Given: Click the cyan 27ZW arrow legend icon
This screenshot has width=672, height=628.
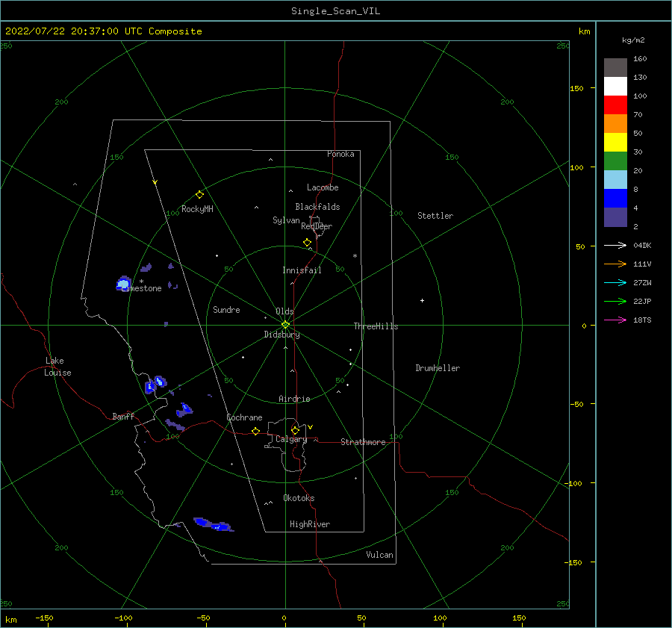Looking at the screenshot, I should (615, 282).
